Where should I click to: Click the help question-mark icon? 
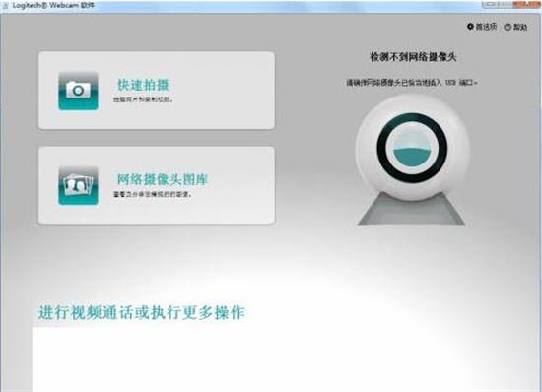pos(508,27)
